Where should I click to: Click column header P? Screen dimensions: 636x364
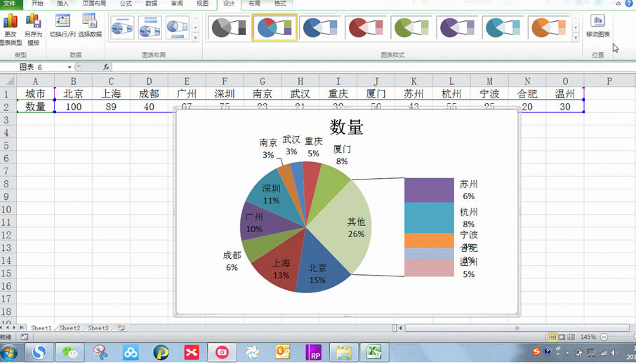click(x=609, y=81)
